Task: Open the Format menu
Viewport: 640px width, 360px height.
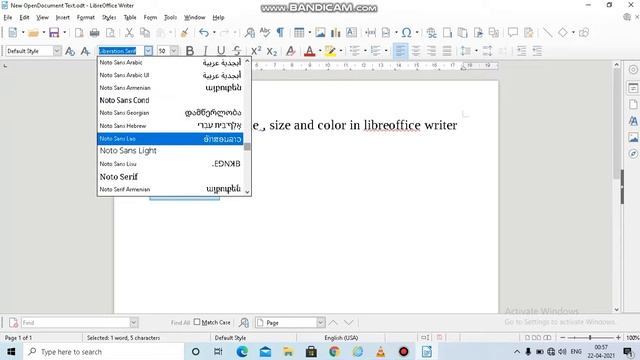Action: pyautogui.click(x=86, y=18)
